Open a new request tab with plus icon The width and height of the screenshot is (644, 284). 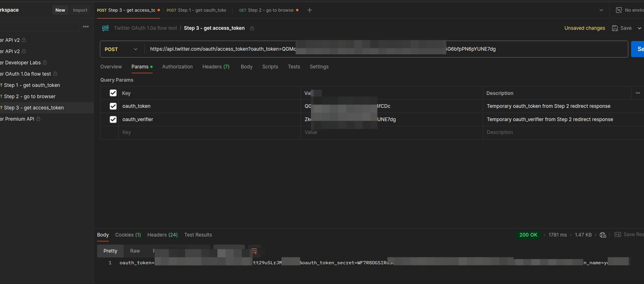309,10
